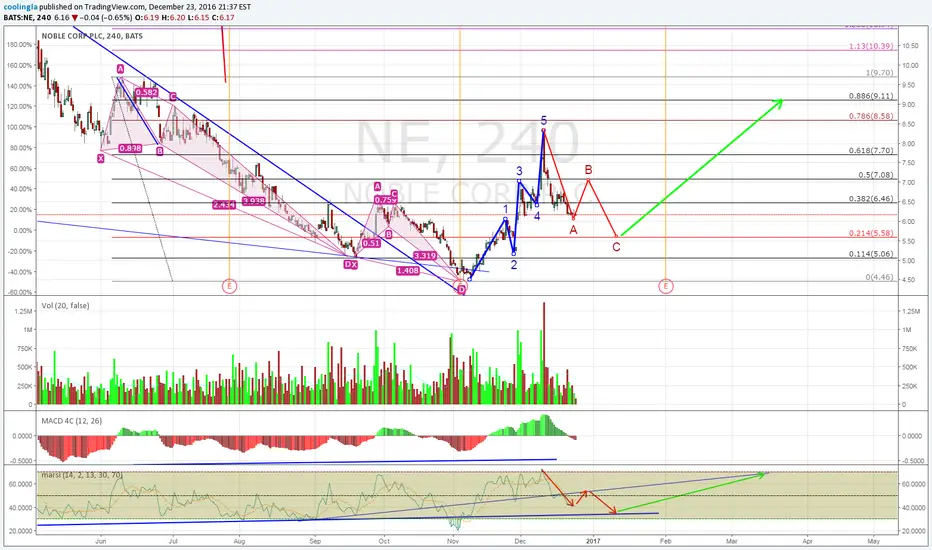Click the 0.759 harmonic ratio tag
Screen dimensions: 932x550
[x=385, y=200]
